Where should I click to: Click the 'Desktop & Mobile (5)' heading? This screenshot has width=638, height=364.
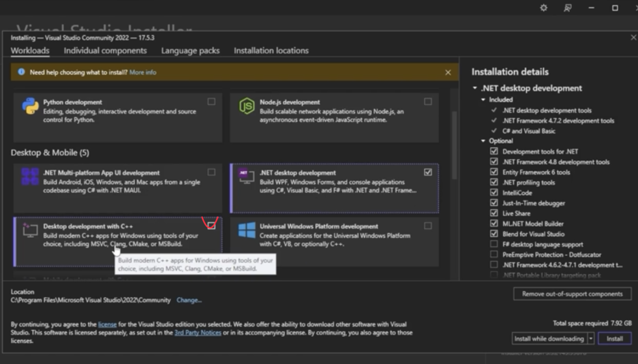point(50,153)
